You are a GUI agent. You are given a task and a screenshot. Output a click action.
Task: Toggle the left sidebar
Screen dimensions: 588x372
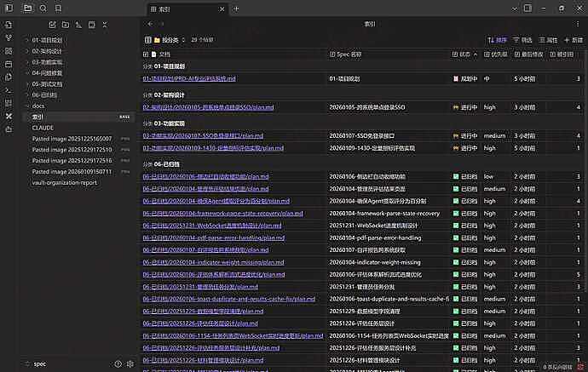[9, 8]
